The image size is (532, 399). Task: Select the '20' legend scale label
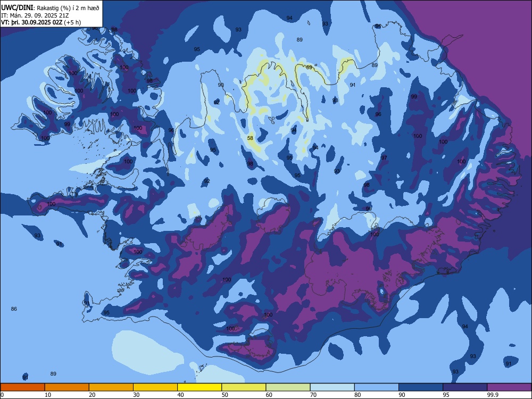[x=92, y=395]
